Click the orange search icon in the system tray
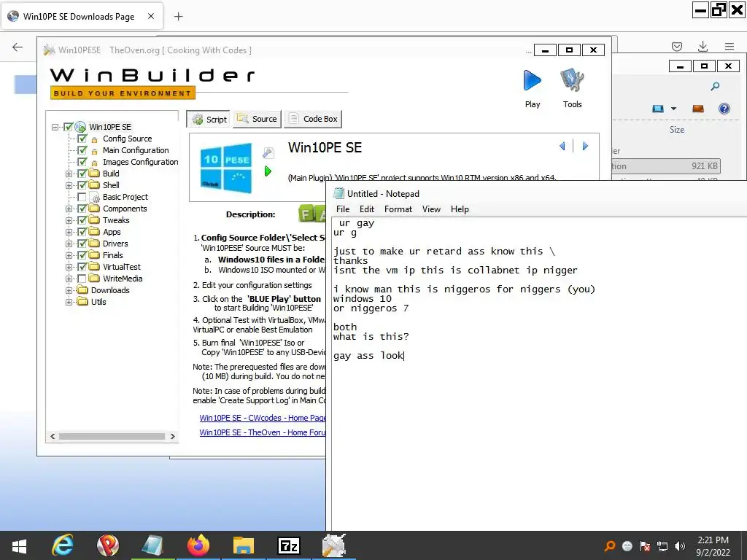The image size is (747, 560). click(x=610, y=545)
